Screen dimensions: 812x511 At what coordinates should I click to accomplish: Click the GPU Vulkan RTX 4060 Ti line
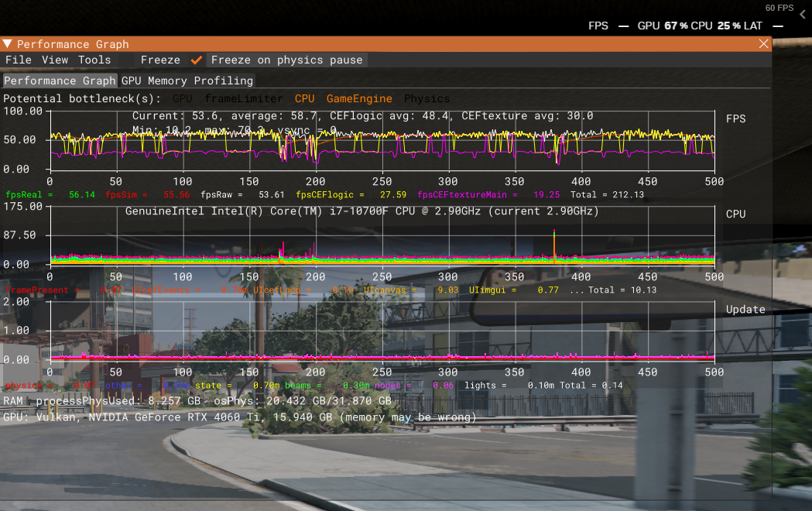pyautogui.click(x=239, y=417)
